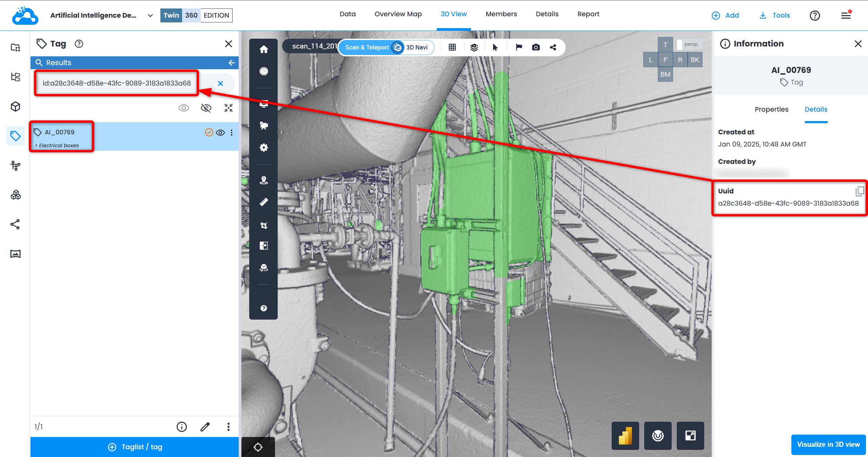Hide all tags with crossed-eye icon

pos(206,108)
